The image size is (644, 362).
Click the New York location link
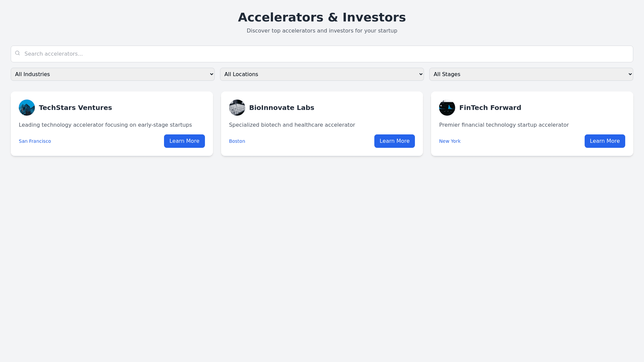pyautogui.click(x=450, y=141)
